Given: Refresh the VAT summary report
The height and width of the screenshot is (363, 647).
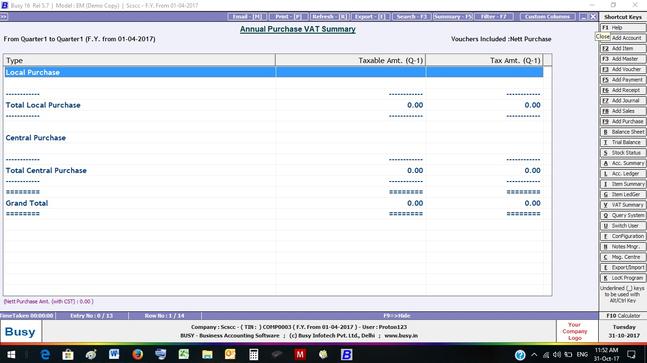Looking at the screenshot, I should (x=329, y=16).
